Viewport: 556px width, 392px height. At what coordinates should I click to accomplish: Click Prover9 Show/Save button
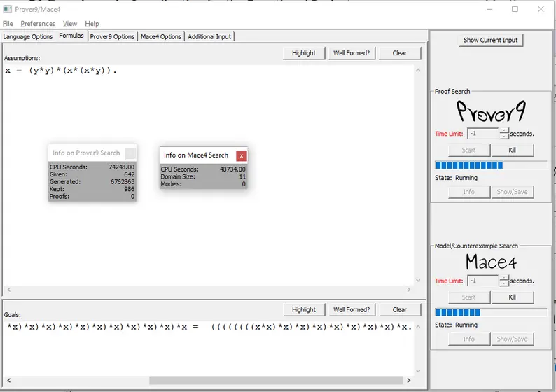pyautogui.click(x=513, y=192)
